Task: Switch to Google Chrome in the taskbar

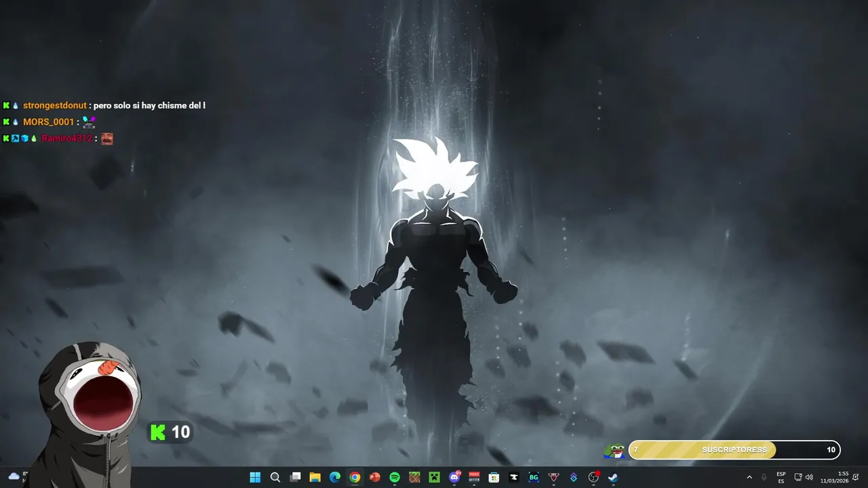Action: pos(355,477)
